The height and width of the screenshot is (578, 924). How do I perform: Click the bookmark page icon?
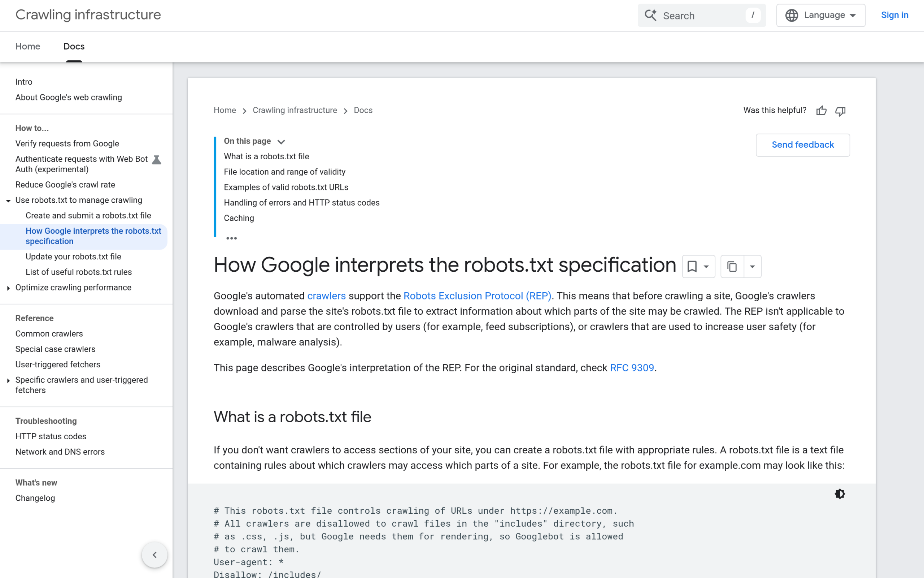pos(692,267)
